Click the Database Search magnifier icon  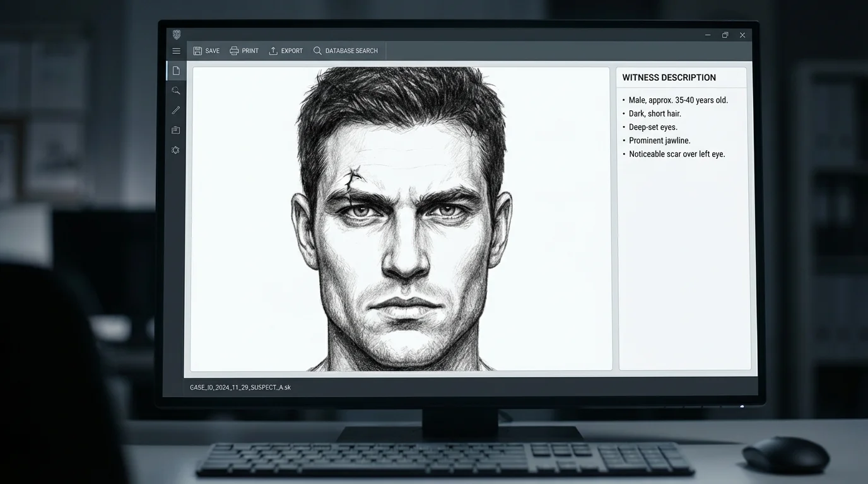click(317, 50)
